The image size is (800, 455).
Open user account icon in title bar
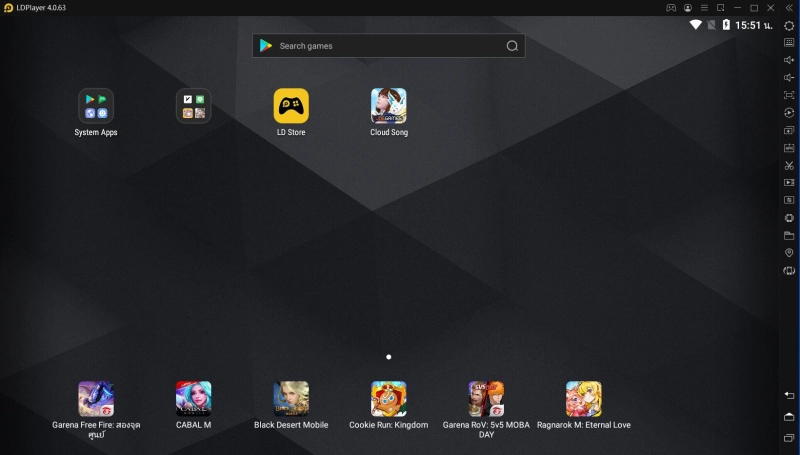pyautogui.click(x=688, y=8)
